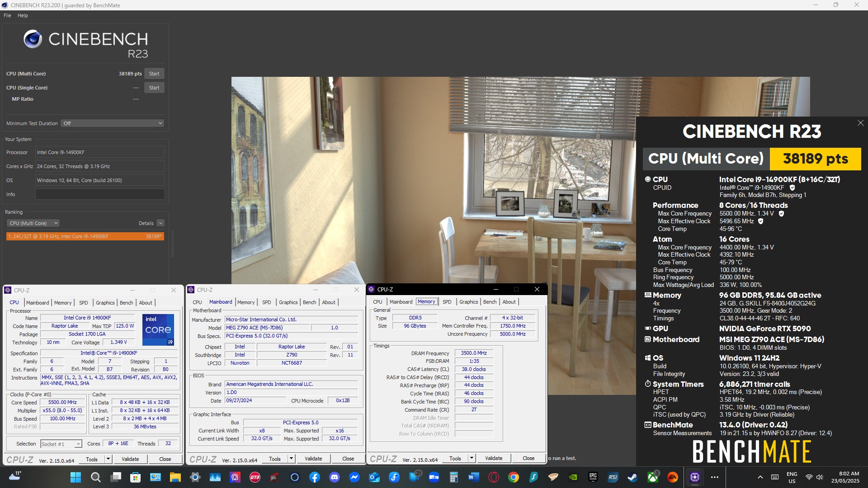Open the Cinebench File menu
The width and height of the screenshot is (868, 488).
(x=7, y=15)
